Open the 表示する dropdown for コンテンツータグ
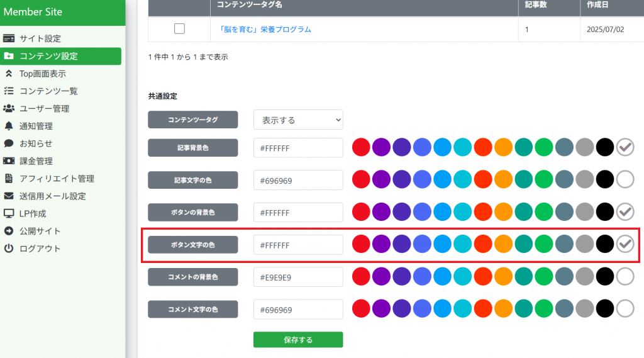This screenshot has width=644, height=358. (x=298, y=120)
